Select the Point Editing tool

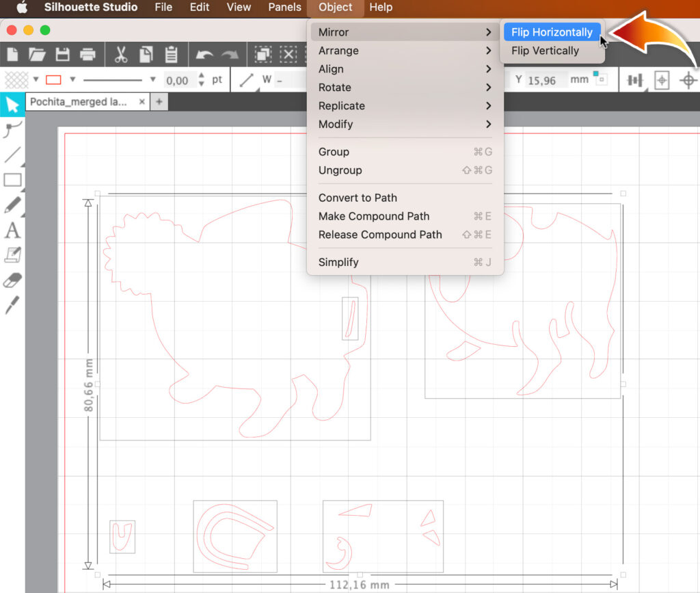tap(12, 129)
